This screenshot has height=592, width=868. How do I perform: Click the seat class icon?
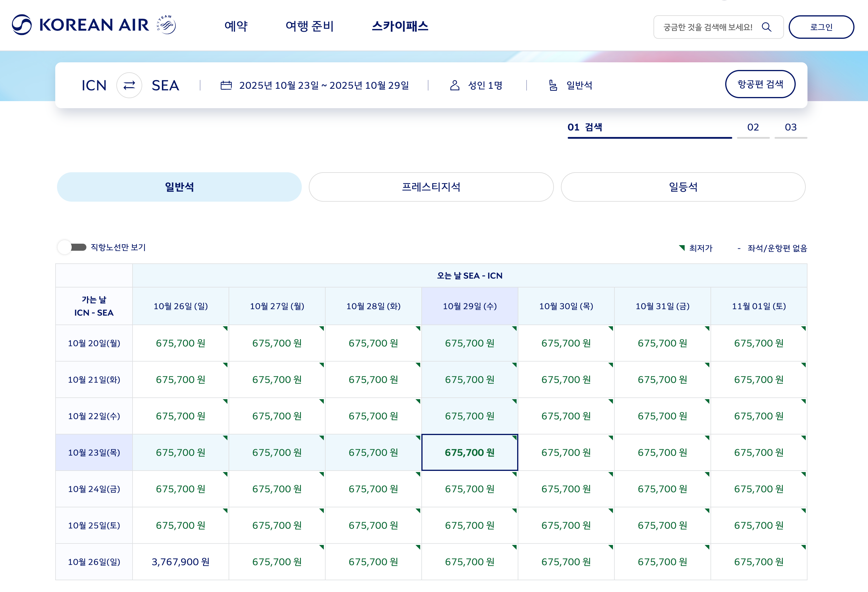(553, 85)
